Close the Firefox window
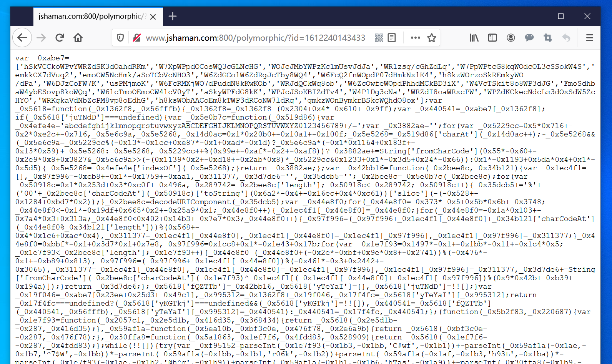 point(587,16)
